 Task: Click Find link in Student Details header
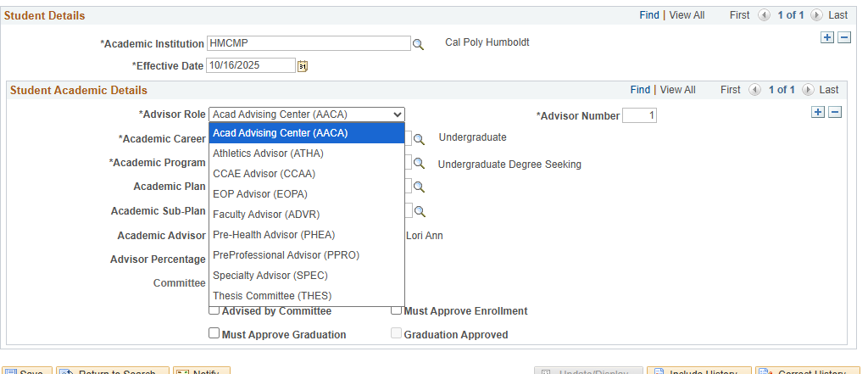click(649, 15)
